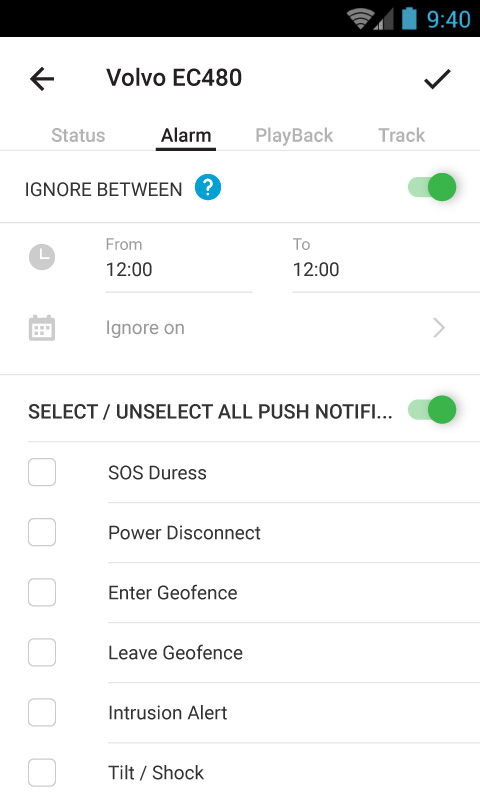Tap the battery status icon
The image size is (480, 800).
(409, 19)
